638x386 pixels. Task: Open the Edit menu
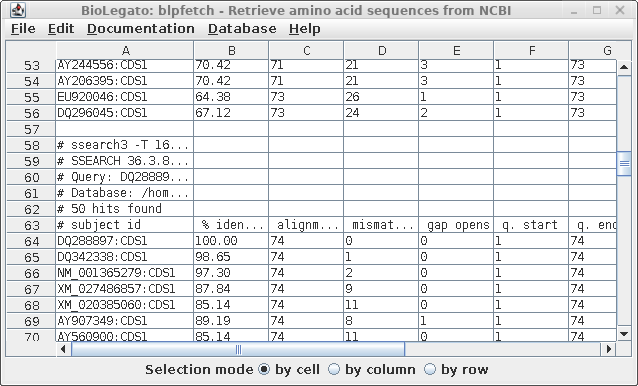61,29
